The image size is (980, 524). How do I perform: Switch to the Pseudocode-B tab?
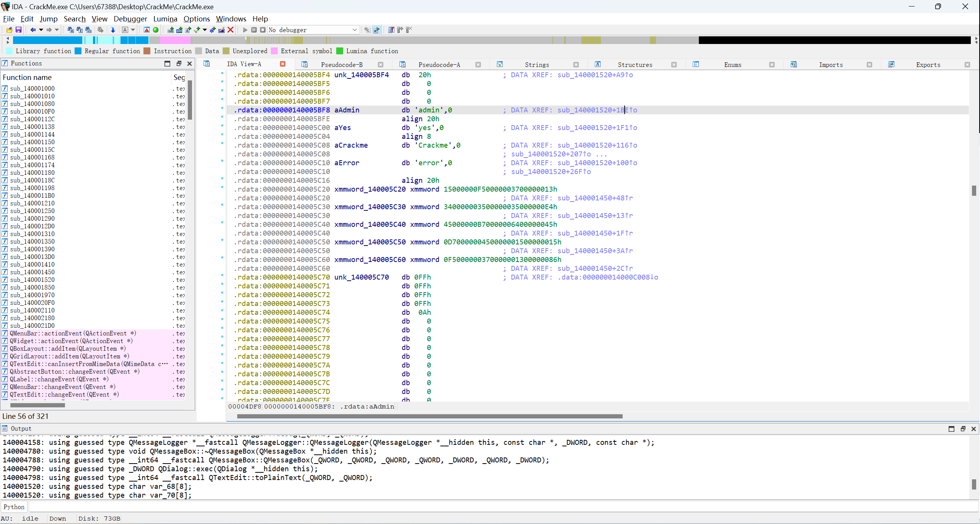pos(342,65)
